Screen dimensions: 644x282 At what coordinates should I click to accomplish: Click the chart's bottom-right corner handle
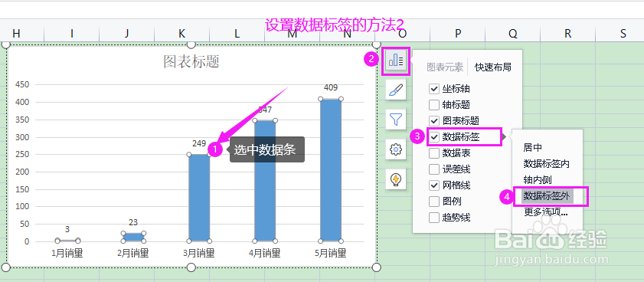tap(376, 267)
